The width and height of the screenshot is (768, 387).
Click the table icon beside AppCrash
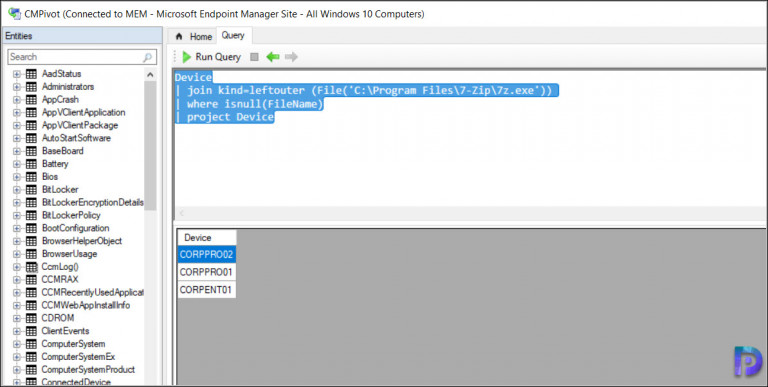pos(31,99)
